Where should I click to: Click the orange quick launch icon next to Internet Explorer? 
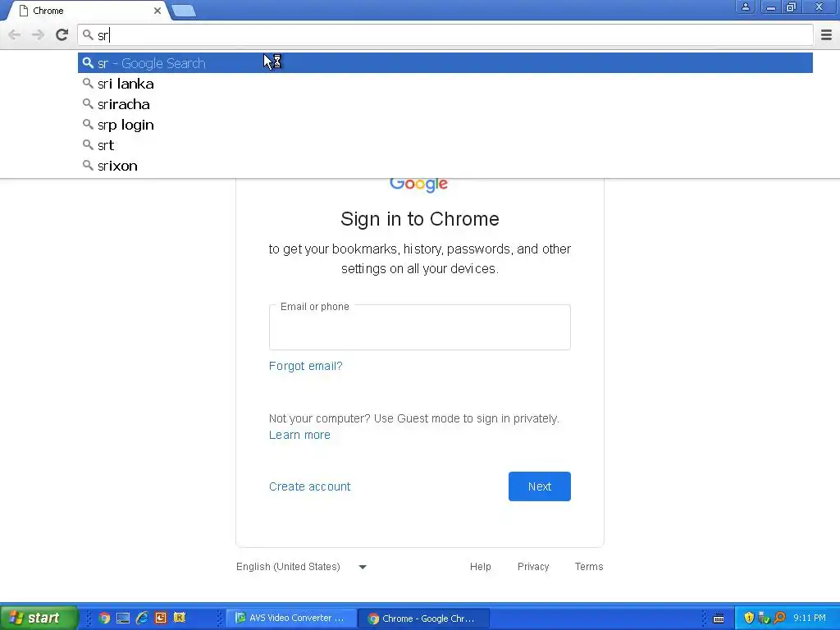point(161,618)
